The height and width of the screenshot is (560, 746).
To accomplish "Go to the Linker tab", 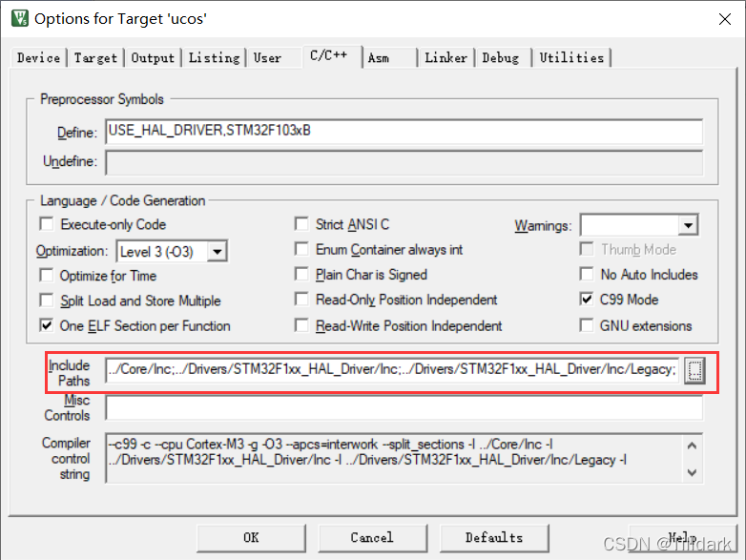I will pos(446,58).
